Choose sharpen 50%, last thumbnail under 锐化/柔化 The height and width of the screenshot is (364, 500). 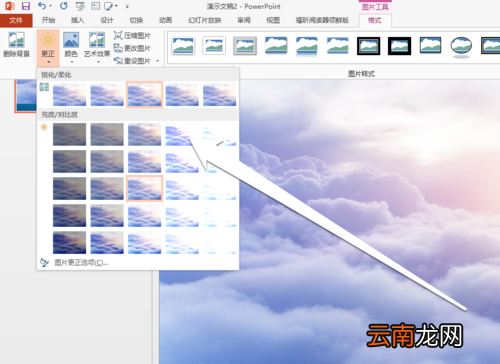click(x=220, y=95)
